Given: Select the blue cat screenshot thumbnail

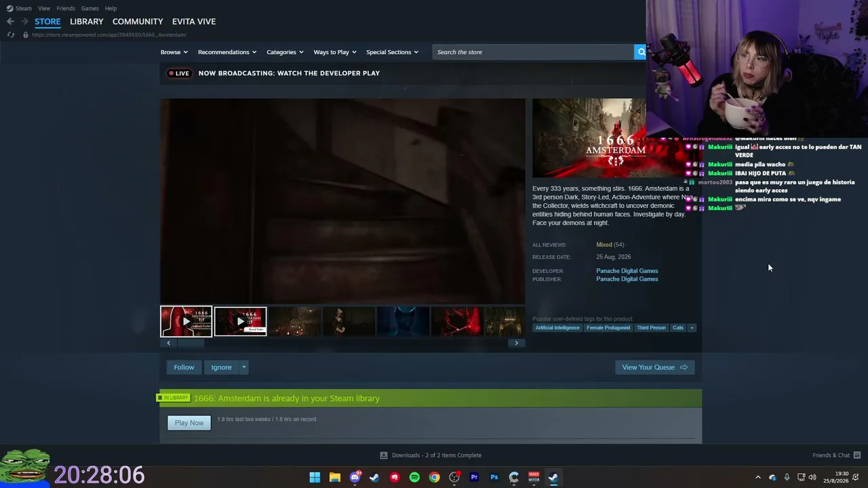Looking at the screenshot, I should 403,321.
